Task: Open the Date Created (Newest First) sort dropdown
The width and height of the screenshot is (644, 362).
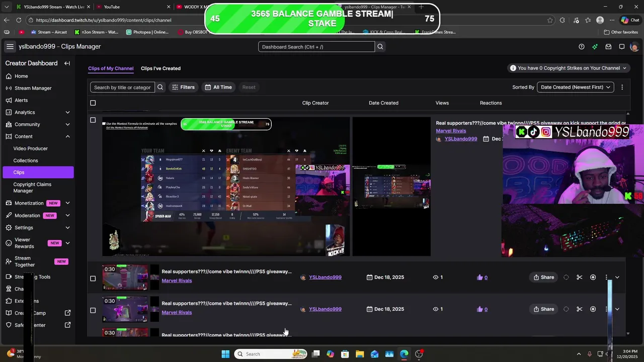Action: pos(576,87)
